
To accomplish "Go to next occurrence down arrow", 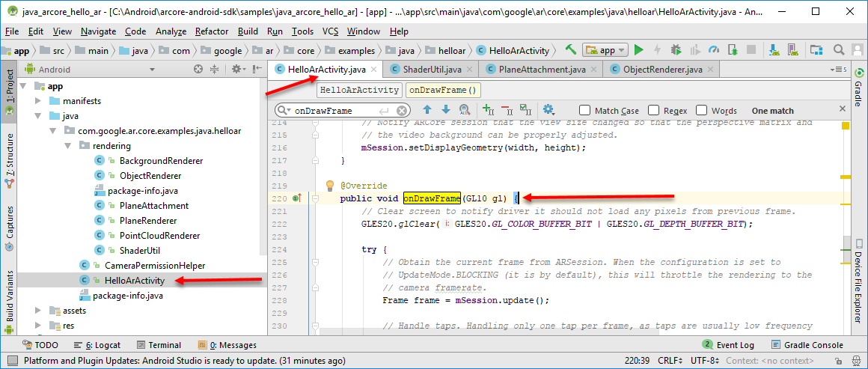I will [446, 110].
